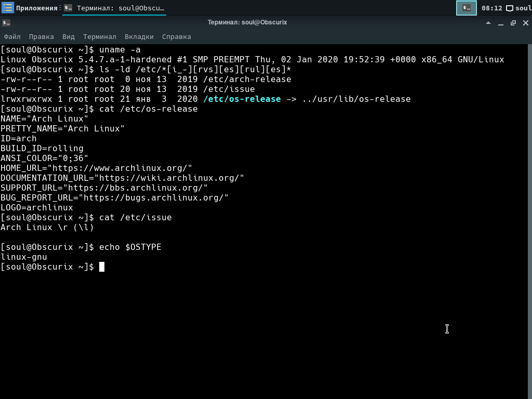Click the BUILD_ID=rolling line
Screen dimensions: 532x399
click(42, 149)
